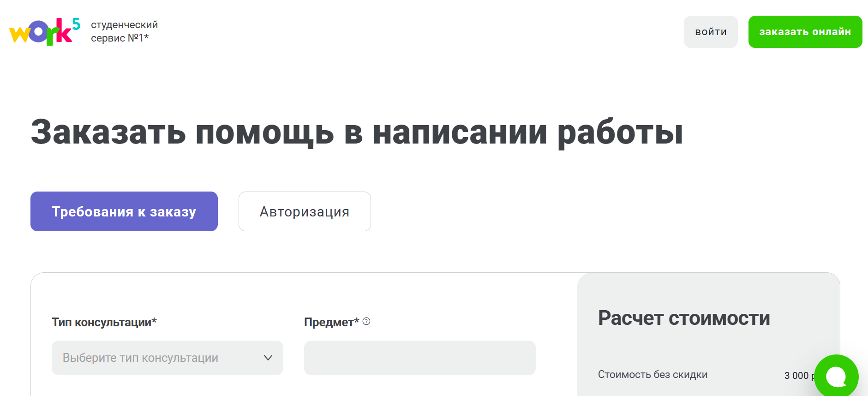The width and height of the screenshot is (868, 396).
Task: Click the 3 000 price value
Action: pos(796,376)
